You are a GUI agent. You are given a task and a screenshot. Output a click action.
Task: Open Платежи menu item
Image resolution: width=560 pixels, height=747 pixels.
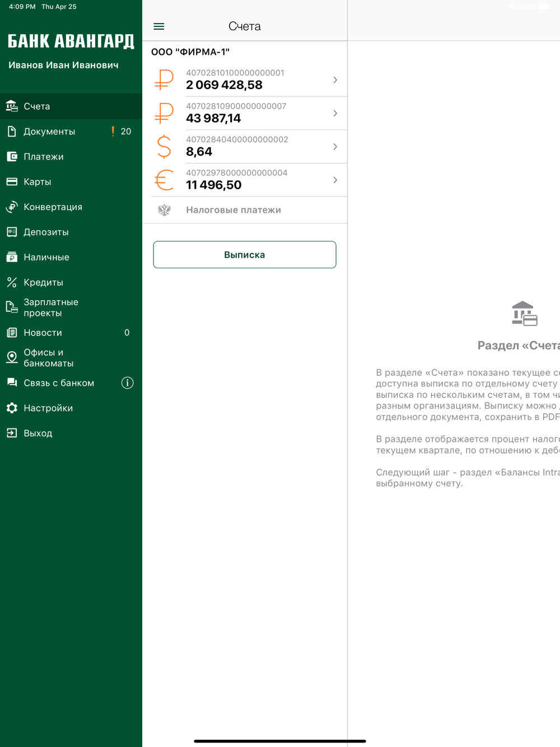coord(71,156)
